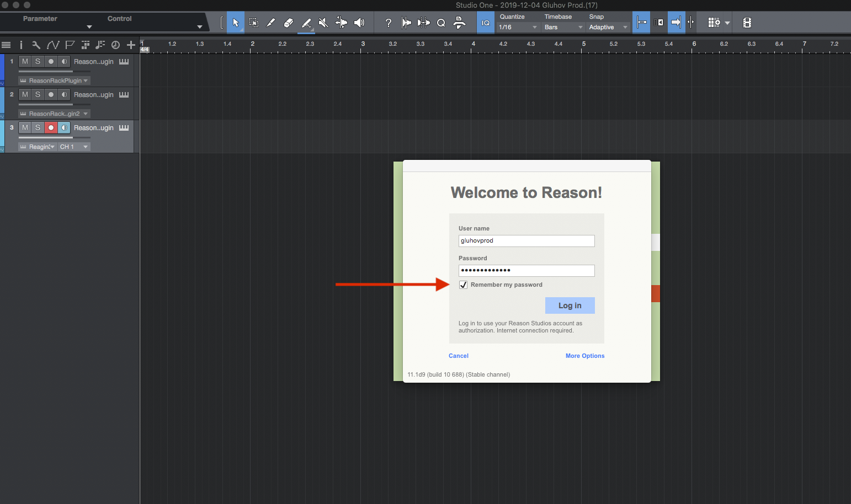Mute track 1 with M button
The height and width of the screenshot is (504, 851).
(25, 62)
